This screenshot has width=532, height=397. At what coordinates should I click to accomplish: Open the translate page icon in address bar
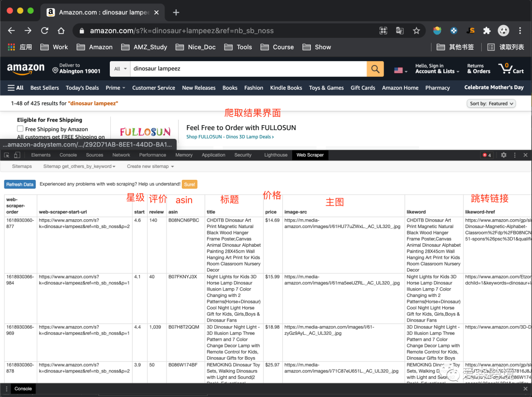point(399,31)
